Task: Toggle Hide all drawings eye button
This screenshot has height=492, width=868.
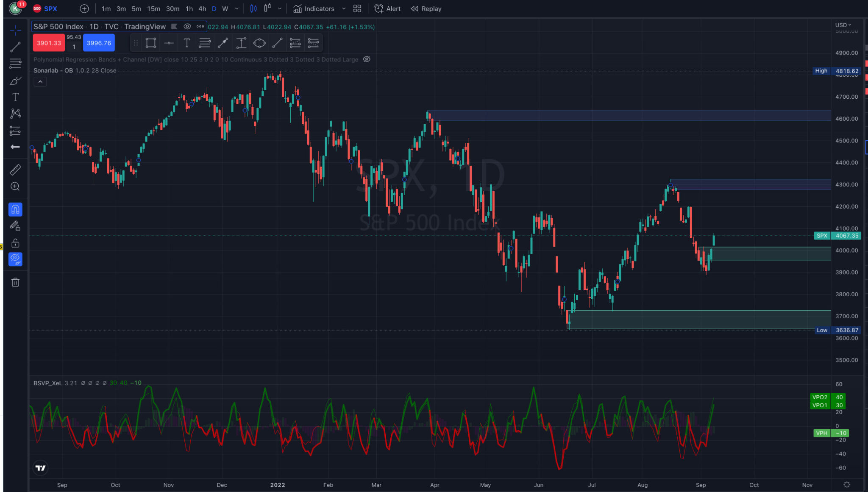Action: coord(15,259)
